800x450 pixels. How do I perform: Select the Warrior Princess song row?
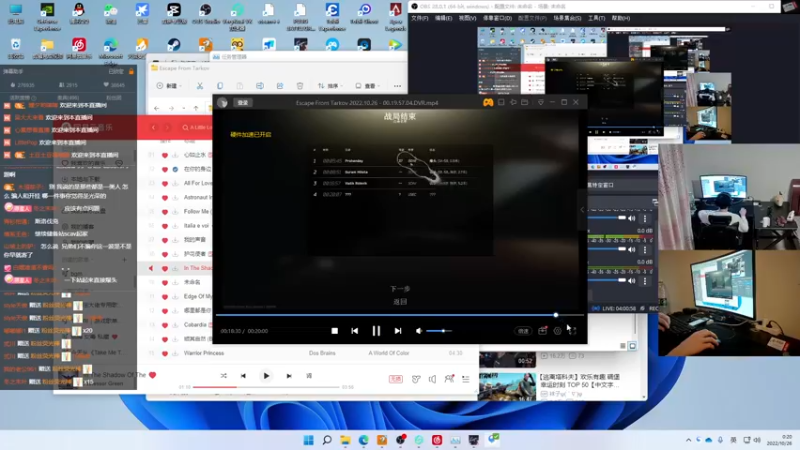pyautogui.click(x=308, y=353)
